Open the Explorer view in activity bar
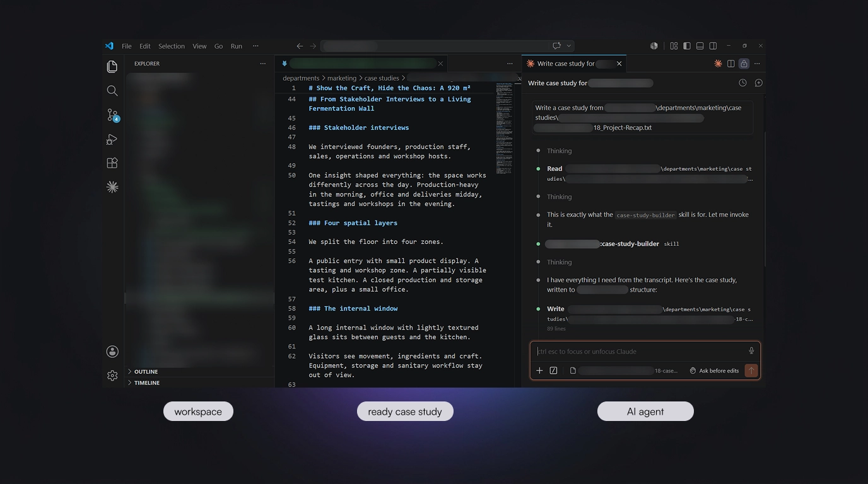 click(112, 67)
